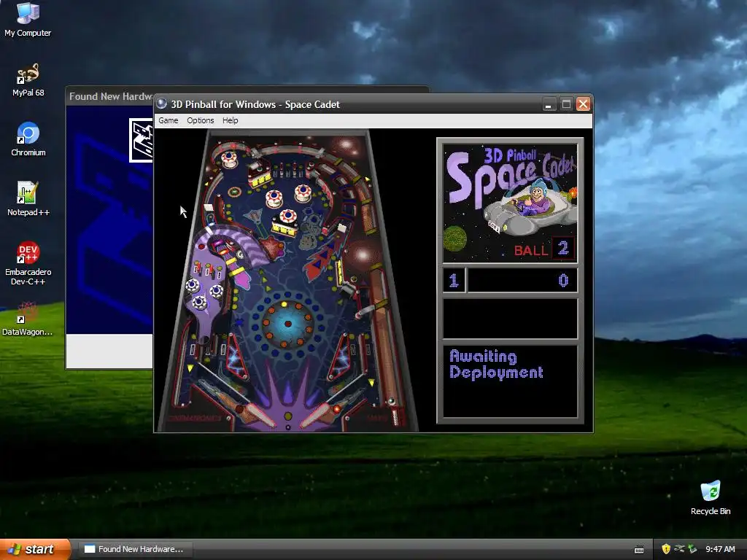
Task: Close the 3D Pinball window
Action: 583,104
